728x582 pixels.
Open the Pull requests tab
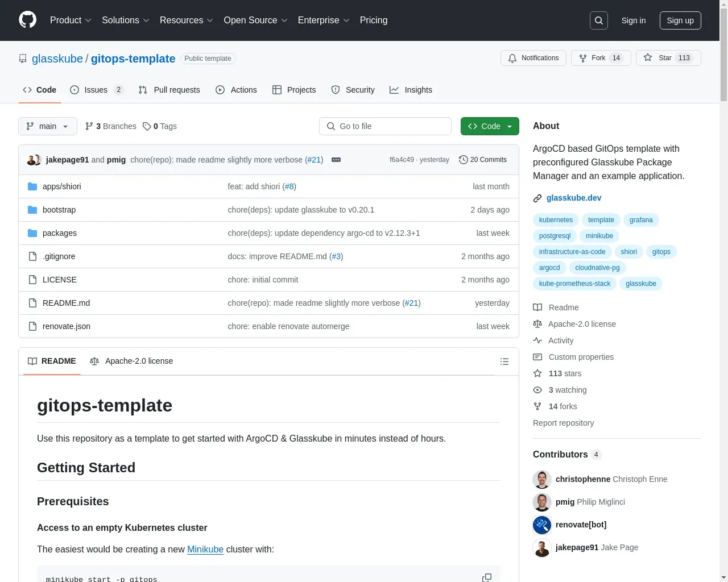pyautogui.click(x=169, y=90)
